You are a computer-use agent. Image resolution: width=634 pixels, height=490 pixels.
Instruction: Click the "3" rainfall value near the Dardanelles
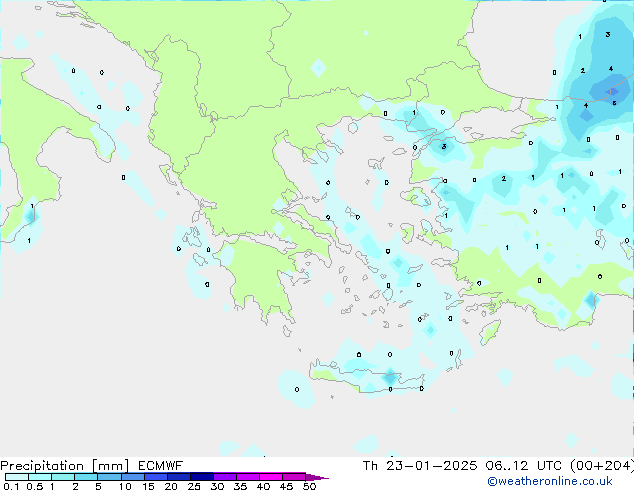click(444, 146)
